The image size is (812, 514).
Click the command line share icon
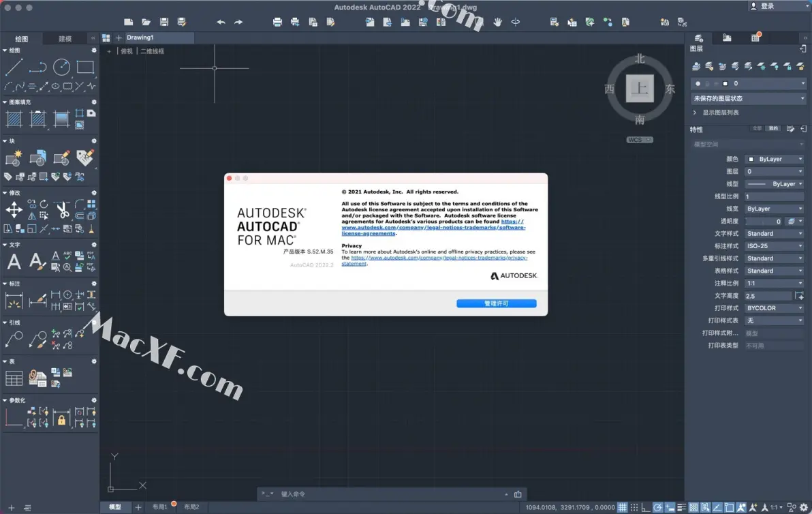[x=518, y=494]
